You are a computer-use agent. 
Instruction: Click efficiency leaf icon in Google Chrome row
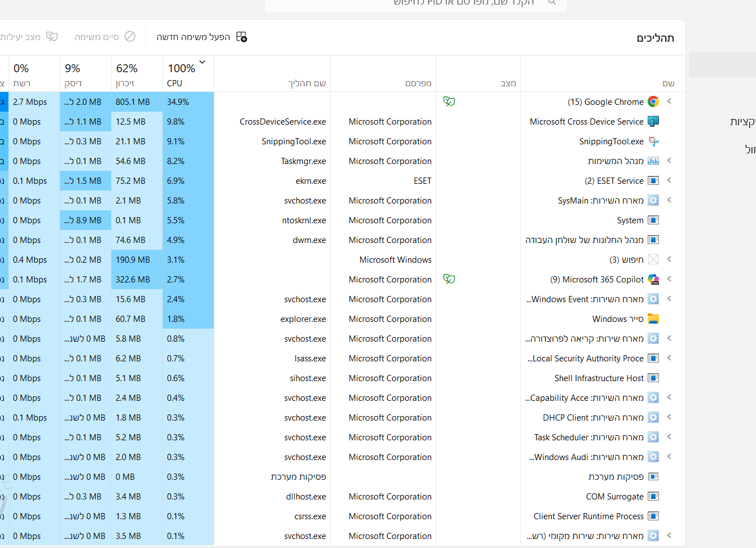coord(449,101)
